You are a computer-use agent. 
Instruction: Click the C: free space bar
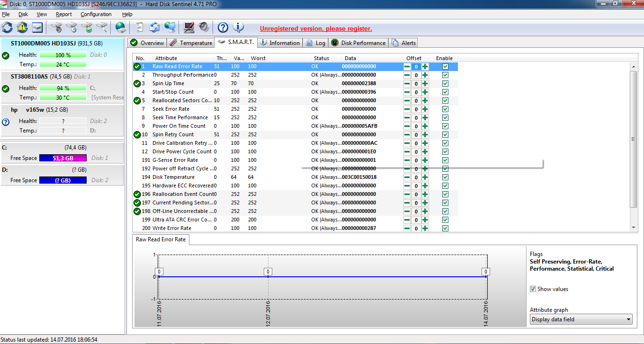pos(63,158)
